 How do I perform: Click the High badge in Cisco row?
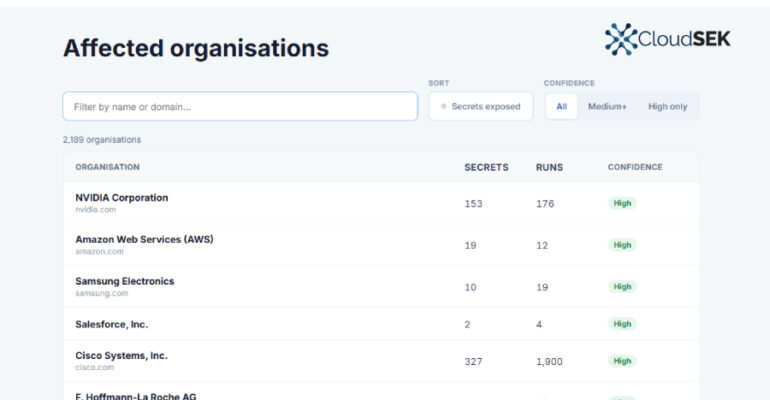pos(622,361)
